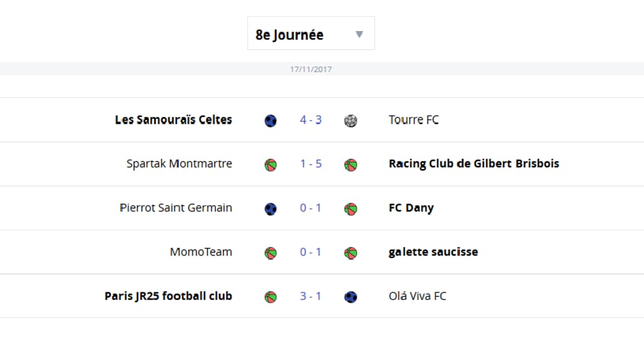The width and height of the screenshot is (644, 362).
Task: Click Olá Viva FC blue ball icon
Action: pos(351,297)
